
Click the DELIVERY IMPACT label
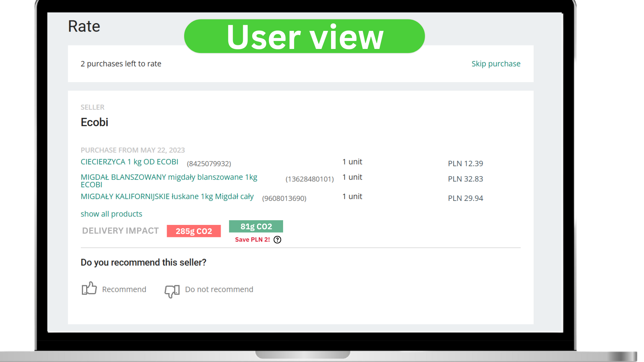(120, 231)
